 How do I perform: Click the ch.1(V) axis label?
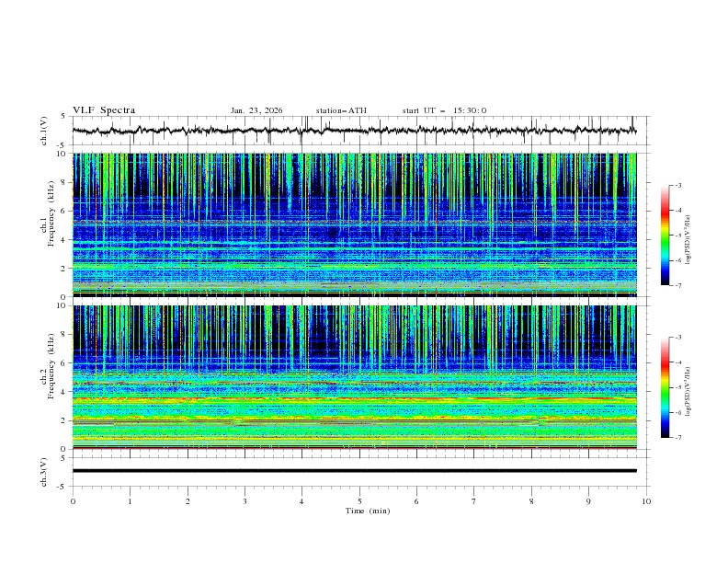[44, 131]
